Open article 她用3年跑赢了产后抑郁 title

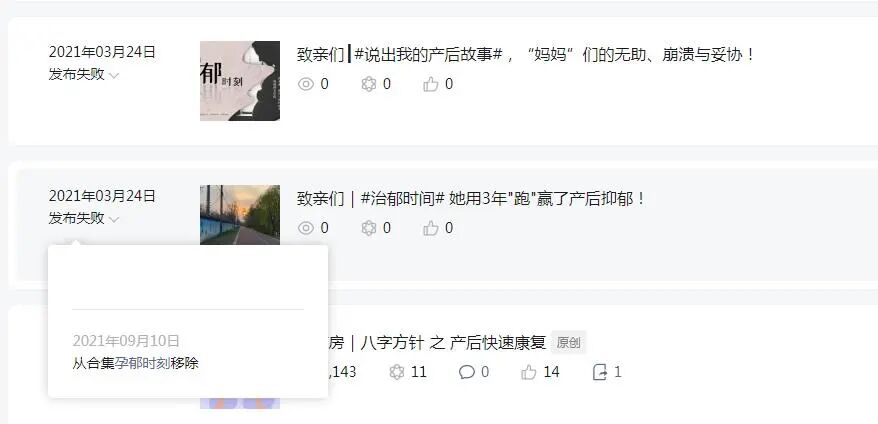471,198
